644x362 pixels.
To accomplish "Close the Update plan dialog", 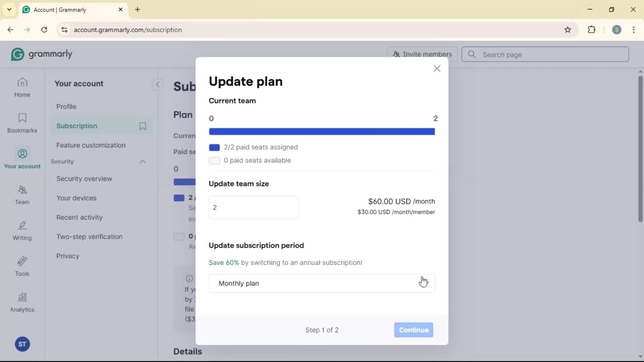I will point(437,69).
